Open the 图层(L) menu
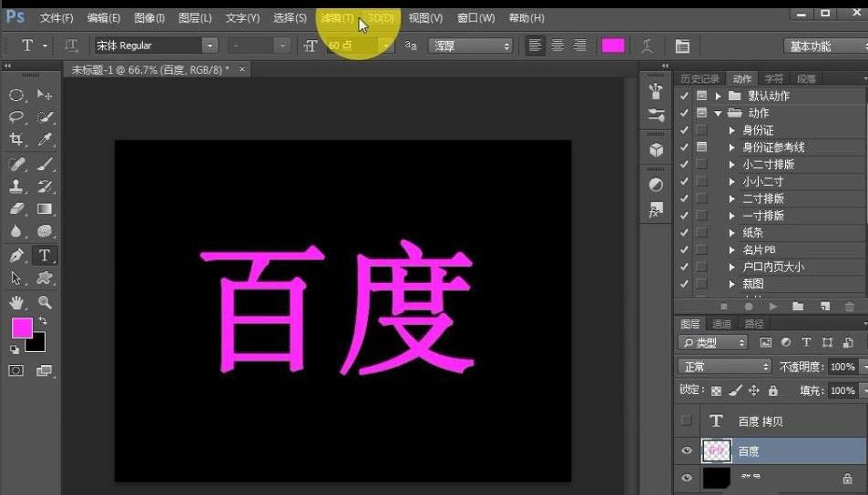Viewport: 868px width, 495px height. point(195,17)
